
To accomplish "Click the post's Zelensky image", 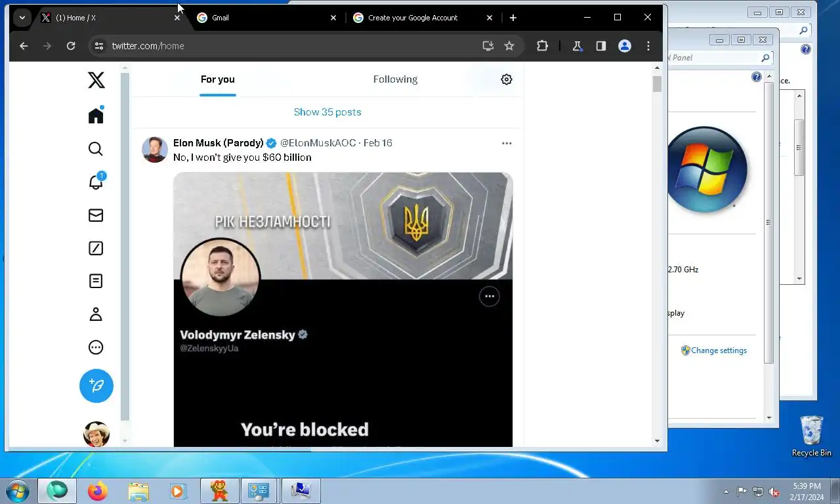I will tap(343, 309).
